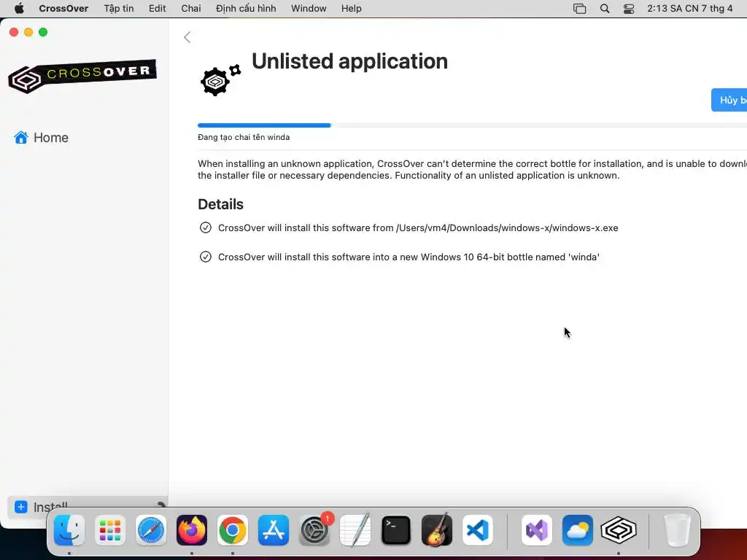Click the 'Unlisted application' title
Image resolution: width=747 pixels, height=560 pixels.
click(x=349, y=61)
